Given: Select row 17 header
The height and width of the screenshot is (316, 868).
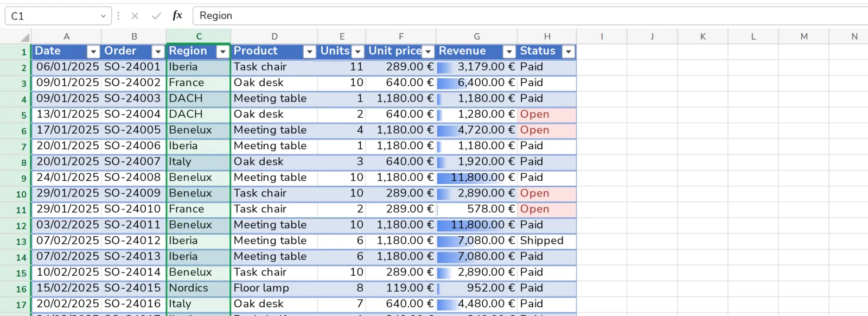Looking at the screenshot, I should 15,305.
